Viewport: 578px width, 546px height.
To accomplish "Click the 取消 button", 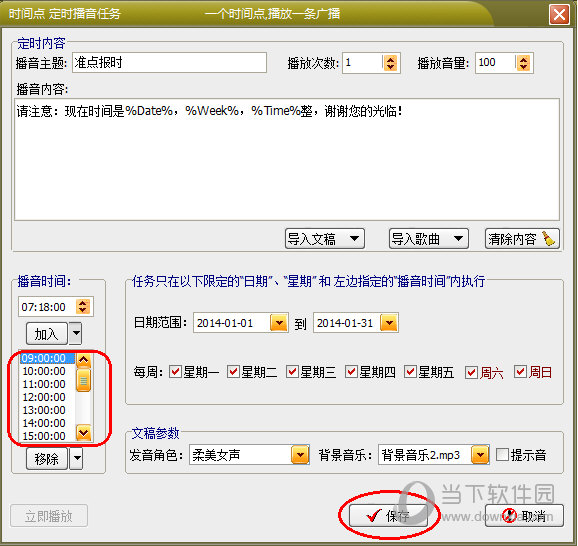I will point(524,515).
